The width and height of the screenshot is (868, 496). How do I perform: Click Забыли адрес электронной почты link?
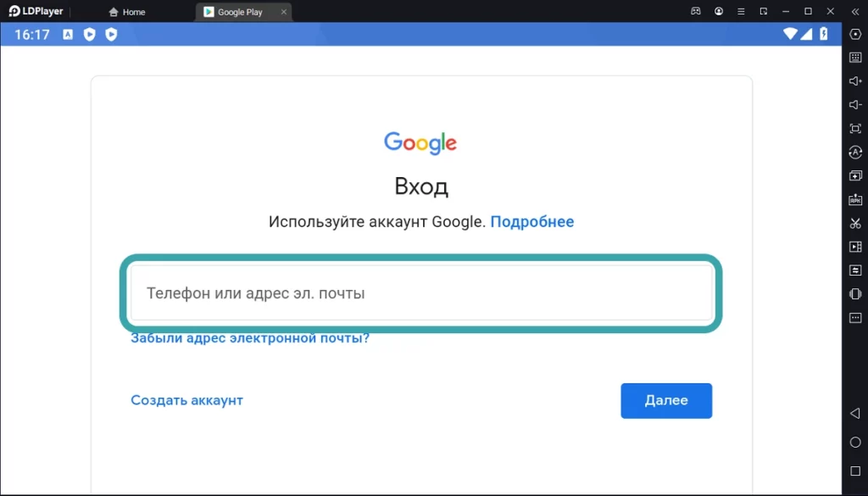[x=250, y=337]
